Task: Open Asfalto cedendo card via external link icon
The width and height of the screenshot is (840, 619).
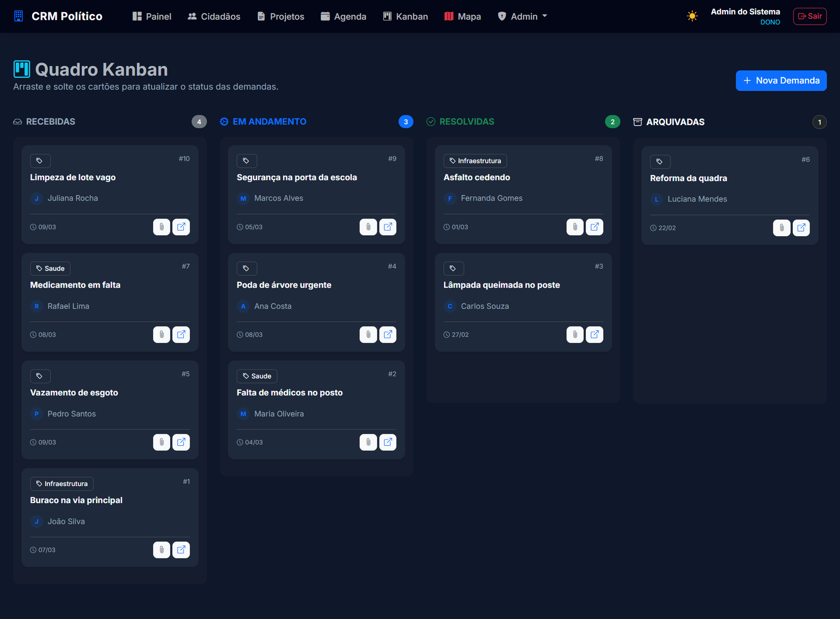Action: tap(594, 227)
